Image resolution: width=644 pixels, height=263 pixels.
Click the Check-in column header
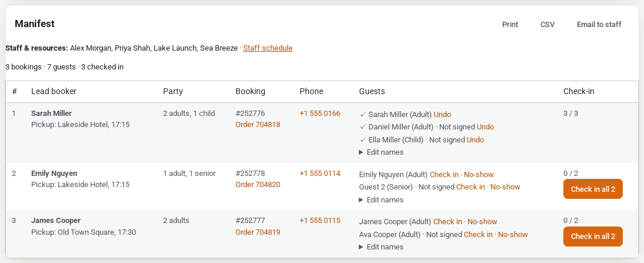click(579, 92)
